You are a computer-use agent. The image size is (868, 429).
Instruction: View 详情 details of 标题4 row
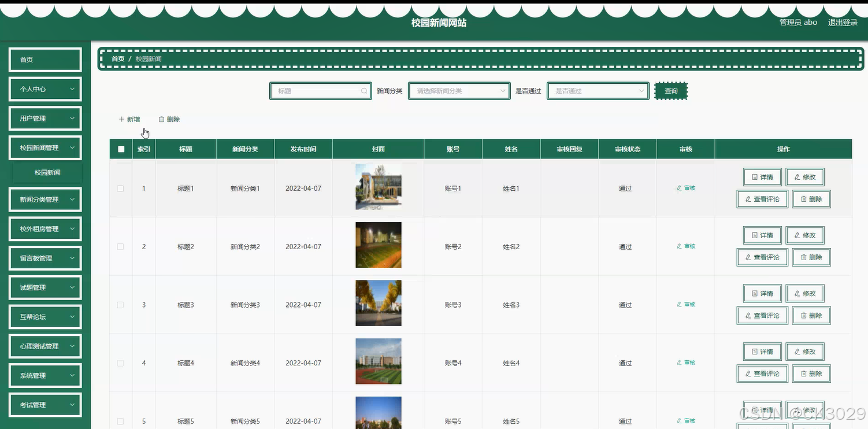click(x=762, y=352)
